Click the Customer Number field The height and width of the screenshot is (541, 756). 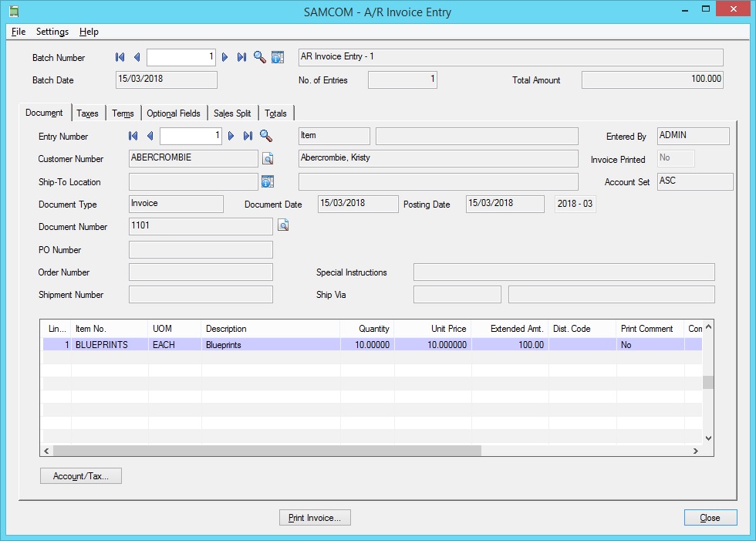(194, 158)
